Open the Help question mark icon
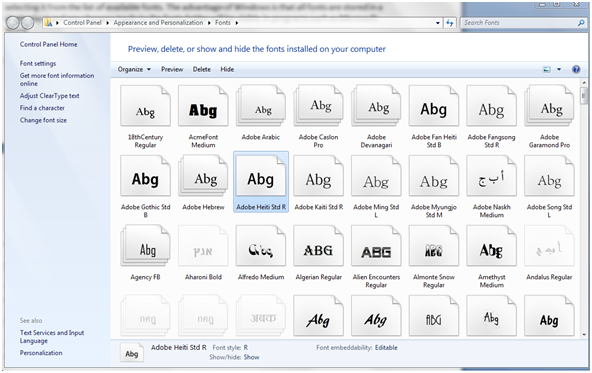The width and height of the screenshot is (592, 373). (x=576, y=69)
